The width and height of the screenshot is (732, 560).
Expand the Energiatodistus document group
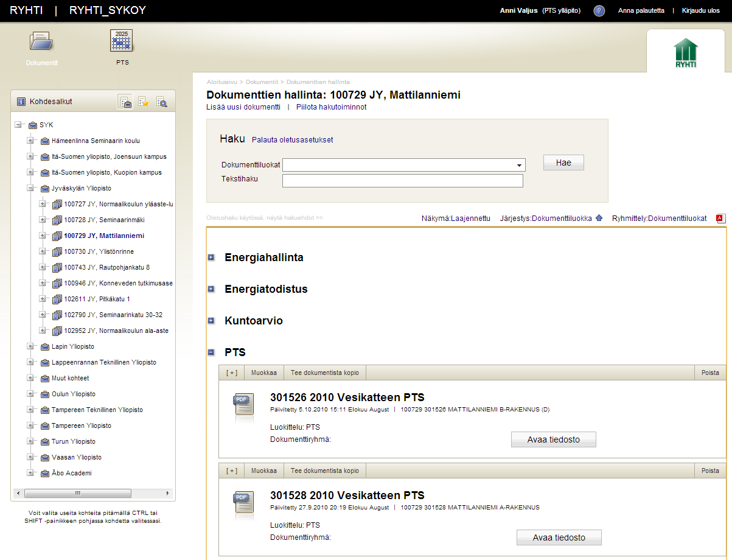211,289
